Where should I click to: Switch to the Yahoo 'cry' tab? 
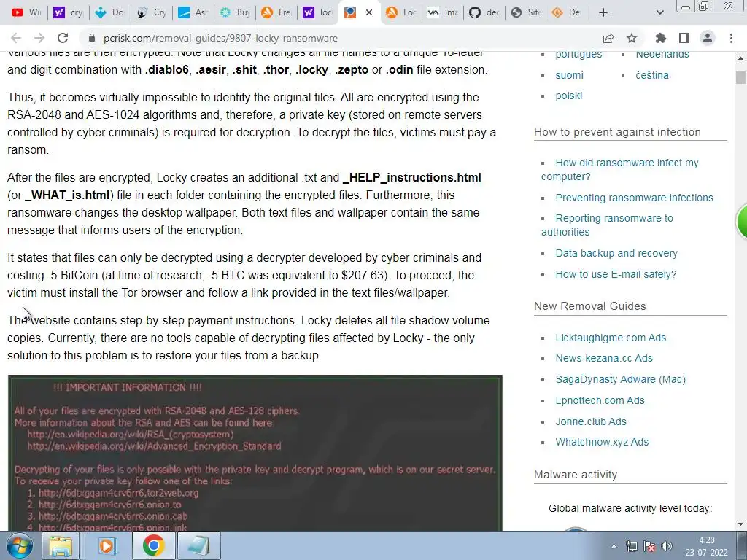click(x=68, y=12)
